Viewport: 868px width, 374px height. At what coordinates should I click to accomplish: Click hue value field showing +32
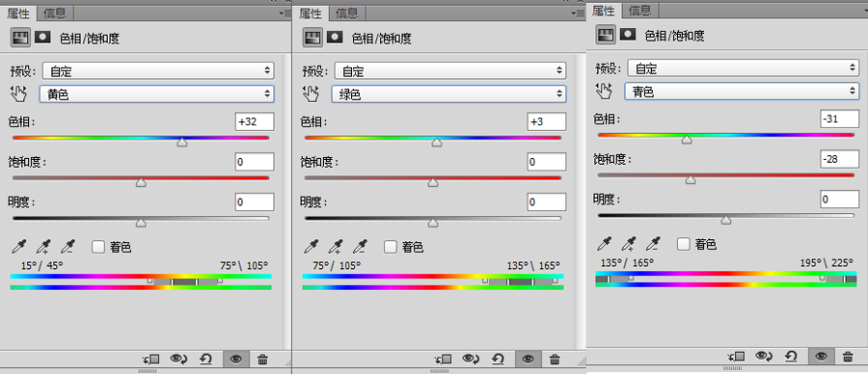(255, 122)
